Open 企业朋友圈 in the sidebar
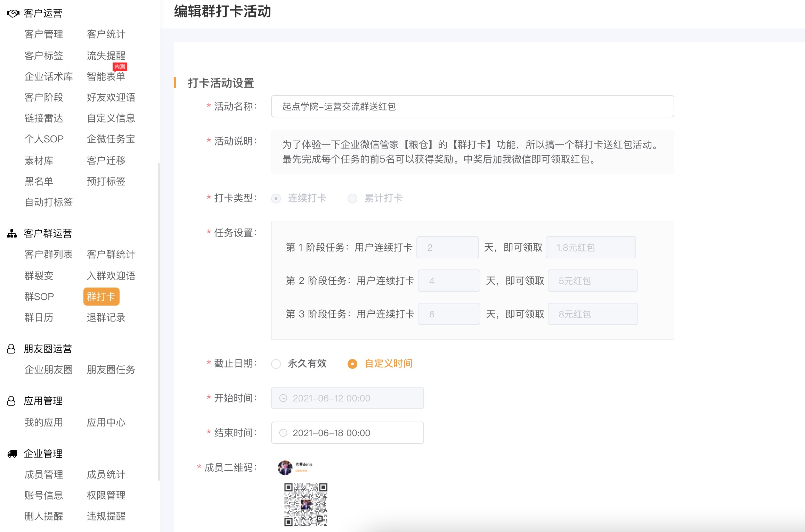The height and width of the screenshot is (532, 805). click(48, 370)
